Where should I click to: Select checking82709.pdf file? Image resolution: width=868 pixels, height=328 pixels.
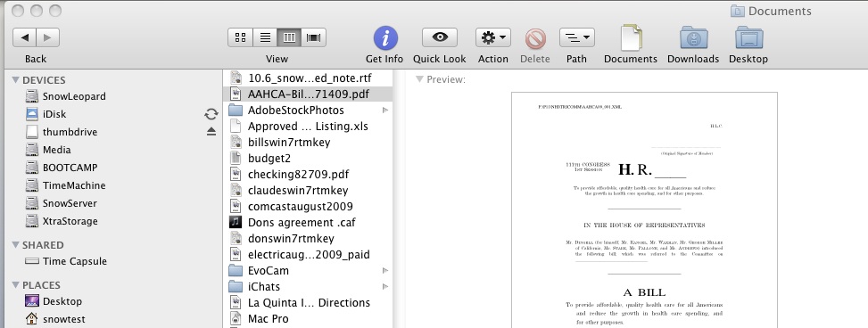[x=309, y=174]
